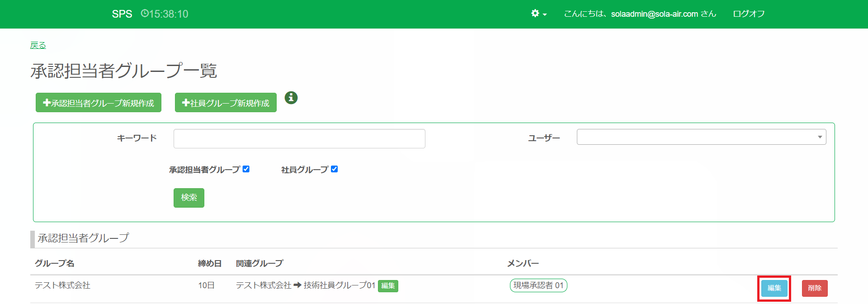868x304 pixels.
Task: Focus the キーワード text field
Action: click(x=299, y=138)
